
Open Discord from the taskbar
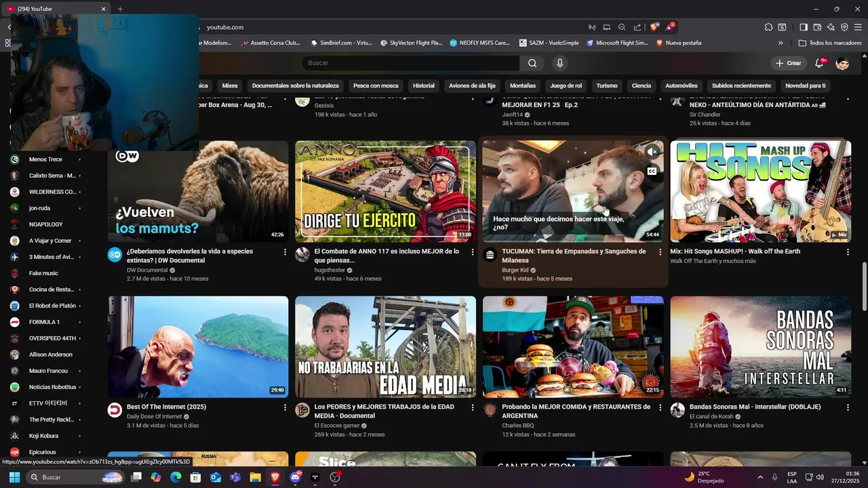click(295, 477)
